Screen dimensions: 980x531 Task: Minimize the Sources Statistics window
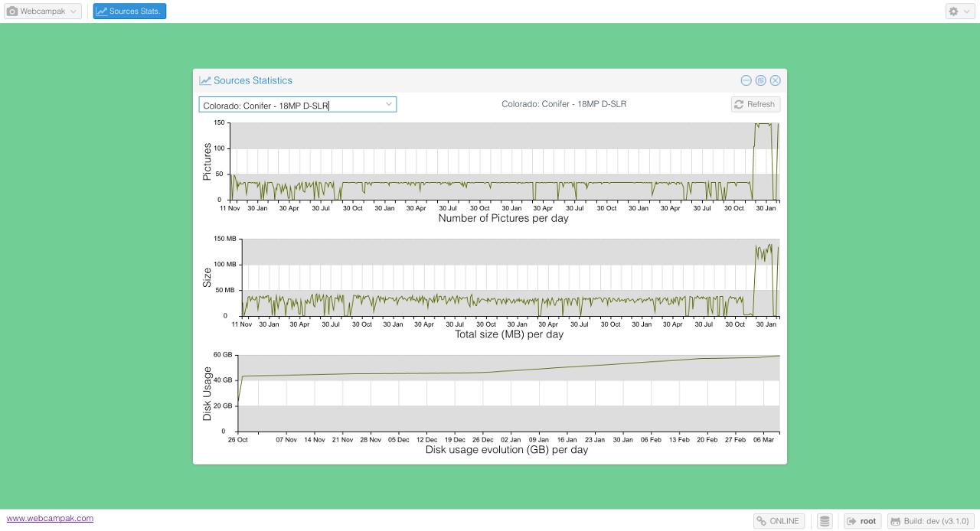[x=746, y=80]
